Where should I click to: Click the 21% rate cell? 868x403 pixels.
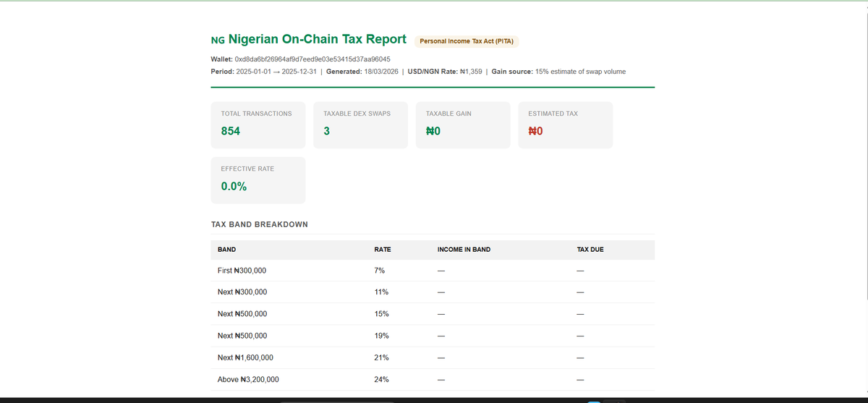(381, 357)
